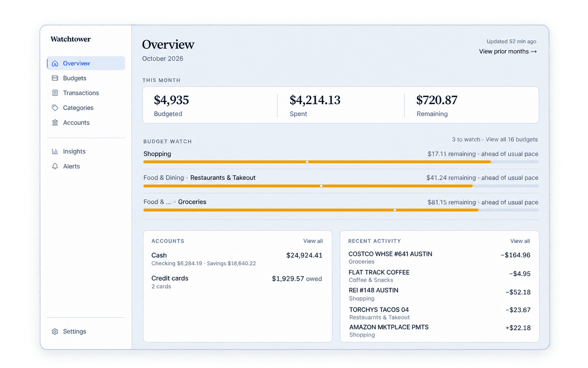Open Accounts from the sidebar
The height and width of the screenshot is (368, 588).
pos(86,122)
